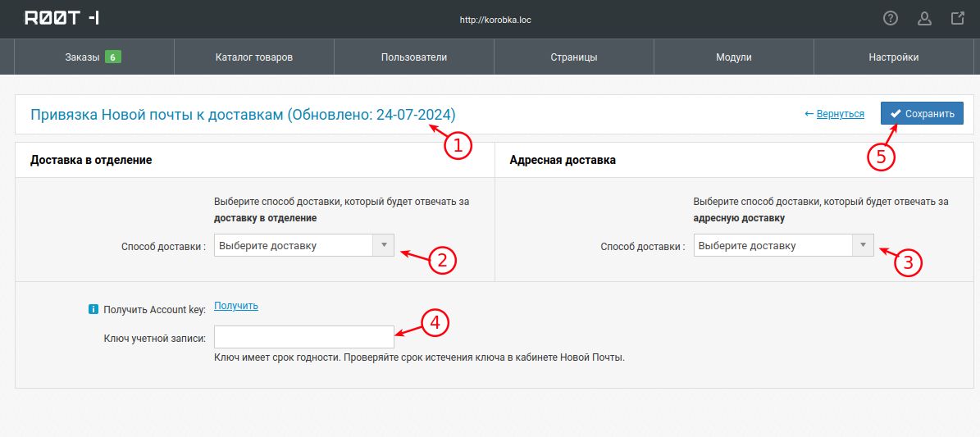The height and width of the screenshot is (437, 980).
Task: Open the user profile icon
Action: (924, 19)
